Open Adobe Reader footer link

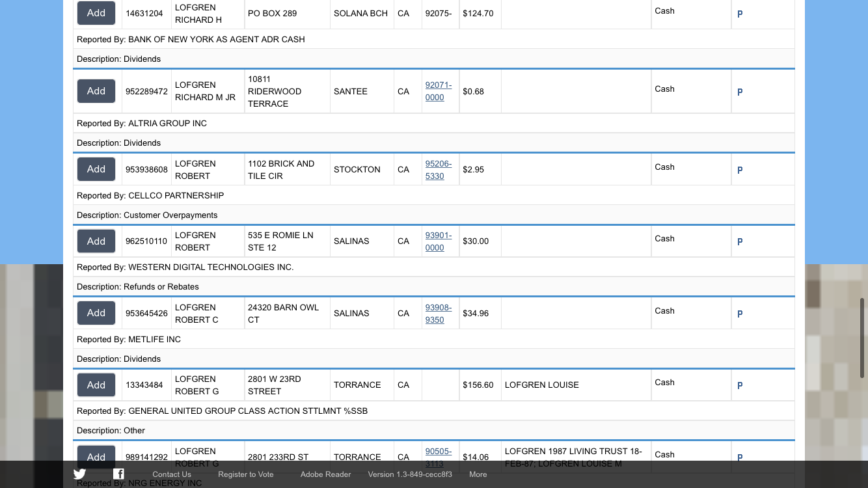click(x=325, y=474)
